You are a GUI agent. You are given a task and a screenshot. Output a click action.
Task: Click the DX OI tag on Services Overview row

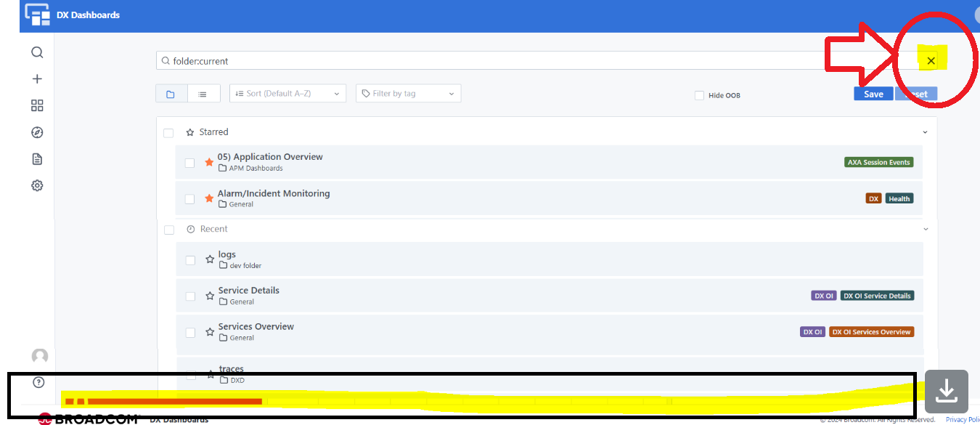point(813,332)
